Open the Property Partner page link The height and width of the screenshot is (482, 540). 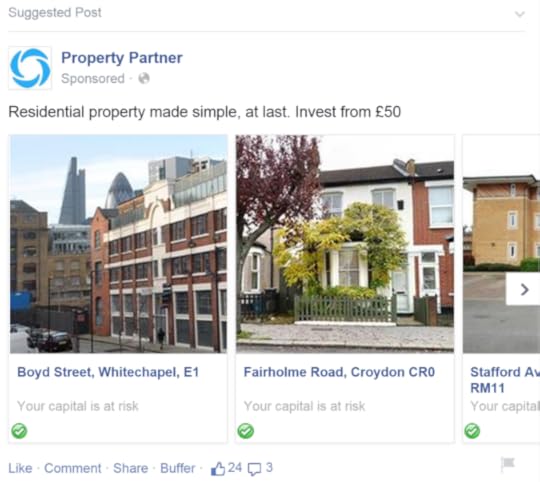pyautogui.click(x=122, y=58)
